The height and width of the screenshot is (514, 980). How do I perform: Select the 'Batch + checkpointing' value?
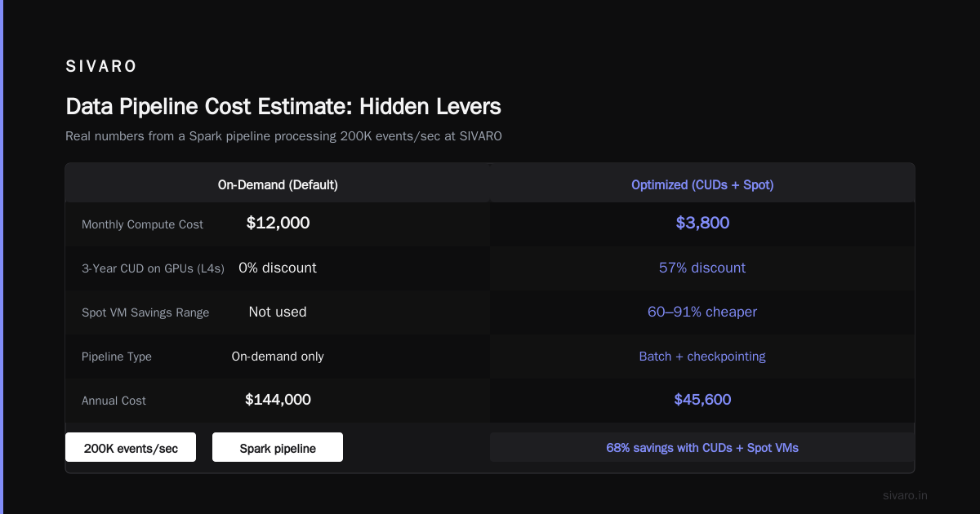click(702, 357)
